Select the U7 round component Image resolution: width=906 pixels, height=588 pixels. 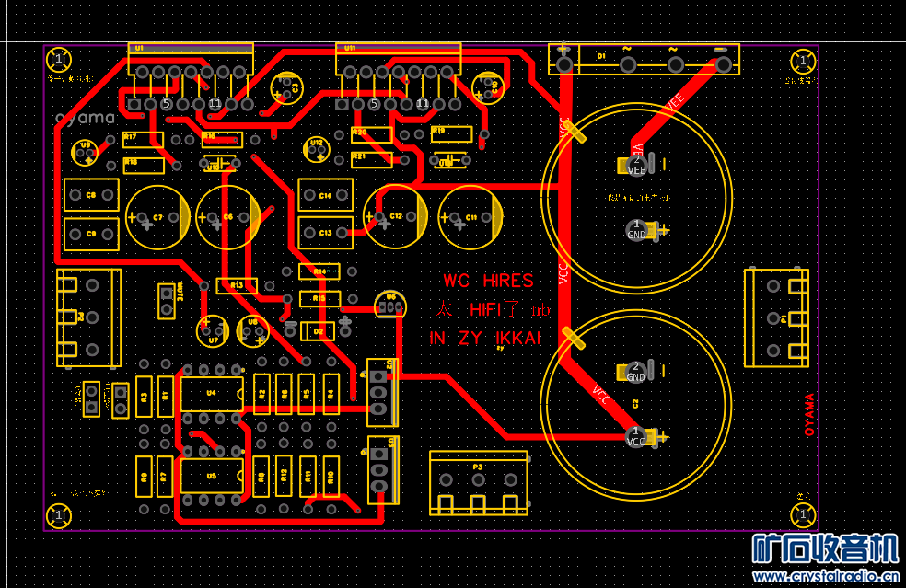(213, 331)
